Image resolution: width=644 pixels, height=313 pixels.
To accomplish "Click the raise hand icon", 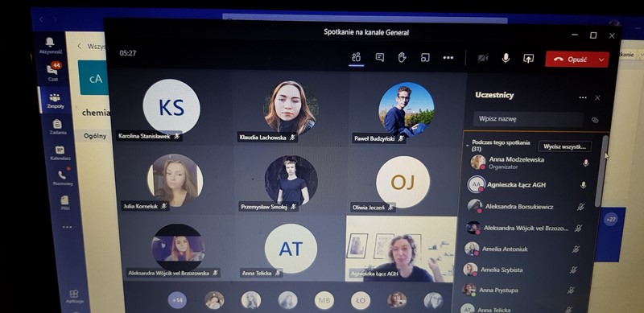I will click(402, 57).
